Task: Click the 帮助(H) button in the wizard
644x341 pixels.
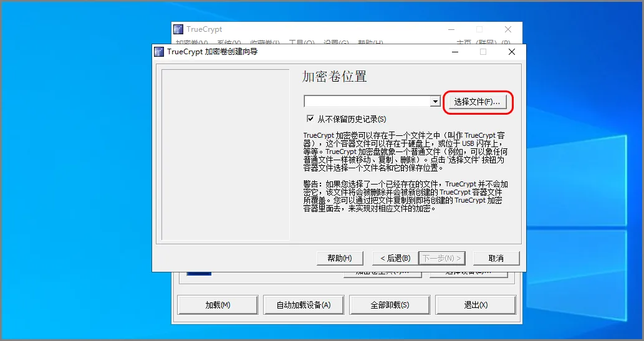Action: [340, 258]
